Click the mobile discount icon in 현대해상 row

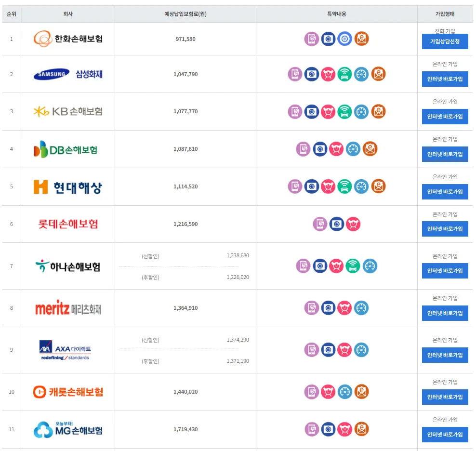295,186
